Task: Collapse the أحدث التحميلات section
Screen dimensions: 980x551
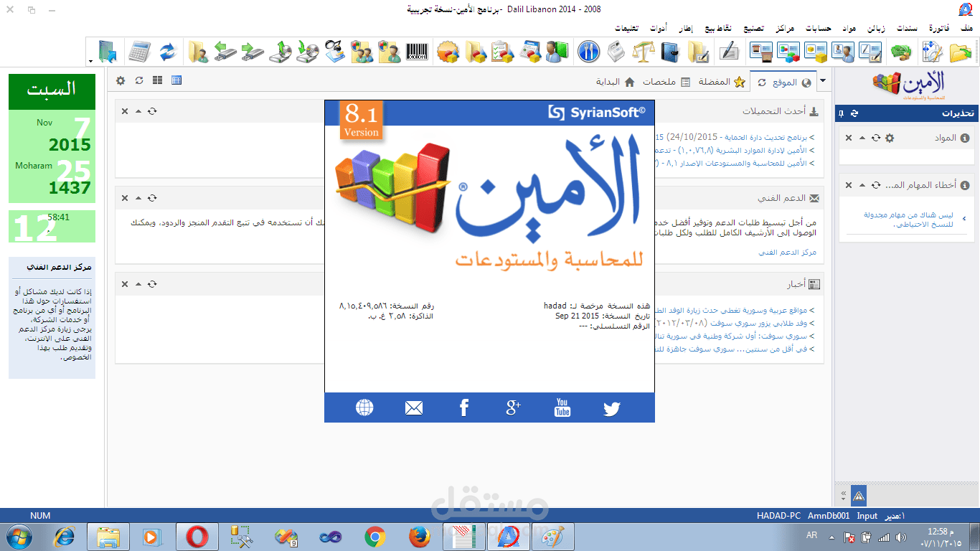Action: [138, 111]
